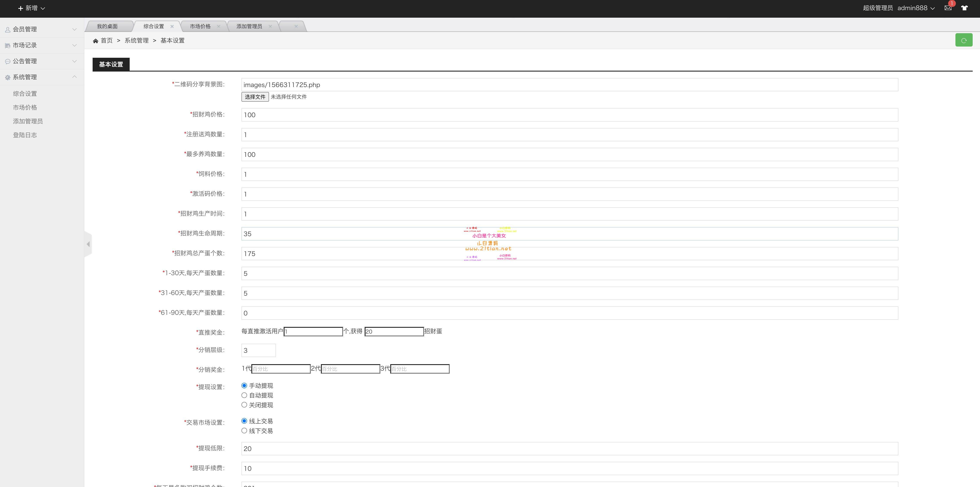Click the 激活码价格 input field
This screenshot has height=487, width=980.
(x=569, y=194)
